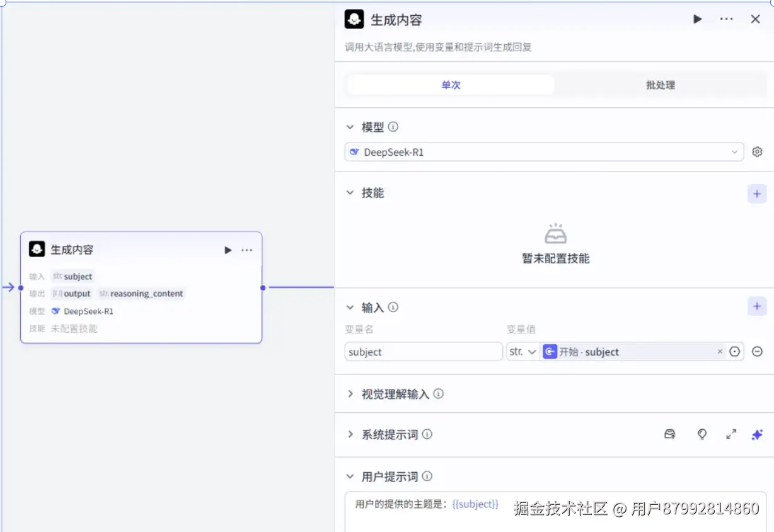
Task: Run the node from the panel header play icon
Action: tap(698, 20)
